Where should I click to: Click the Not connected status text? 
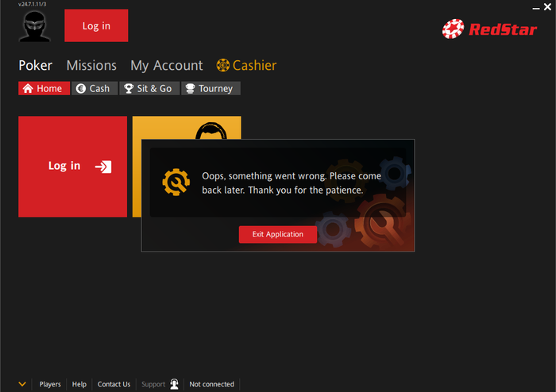[212, 384]
